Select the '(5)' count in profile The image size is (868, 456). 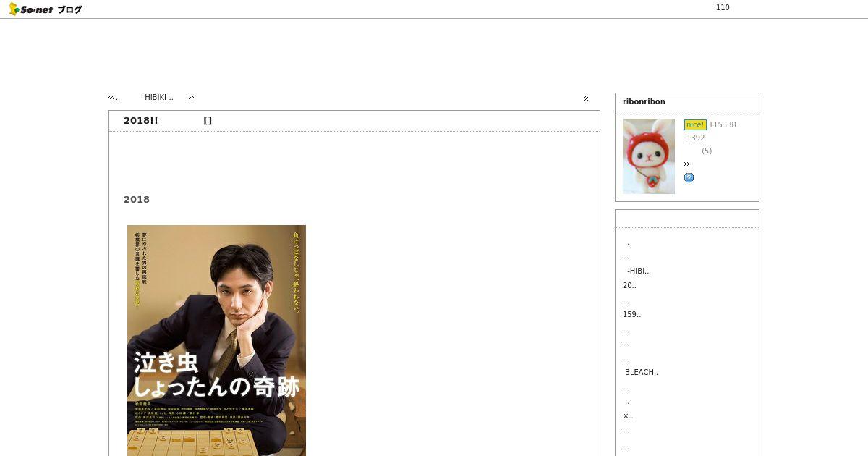click(707, 151)
